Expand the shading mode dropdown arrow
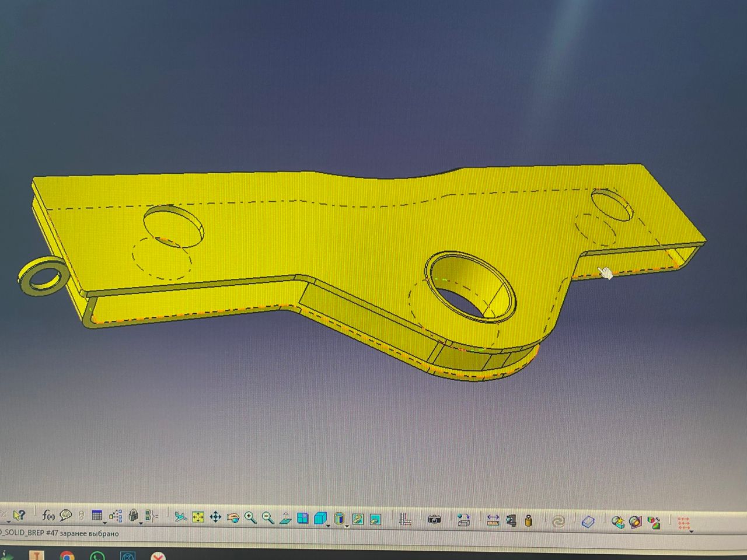This screenshot has width=747, height=560. (347, 525)
